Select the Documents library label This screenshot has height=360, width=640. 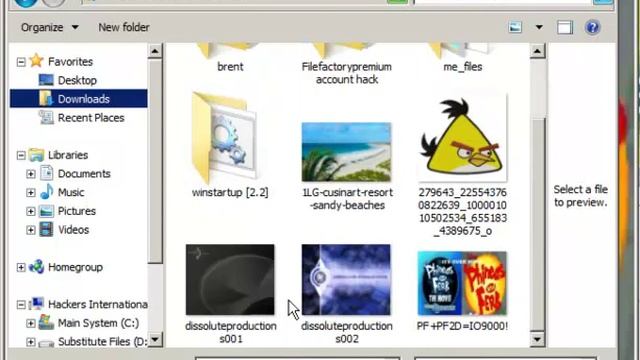coord(84,174)
